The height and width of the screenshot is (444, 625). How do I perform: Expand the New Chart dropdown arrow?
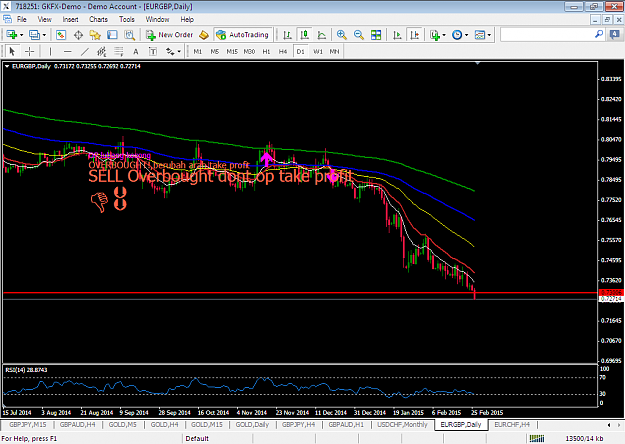tap(22, 35)
